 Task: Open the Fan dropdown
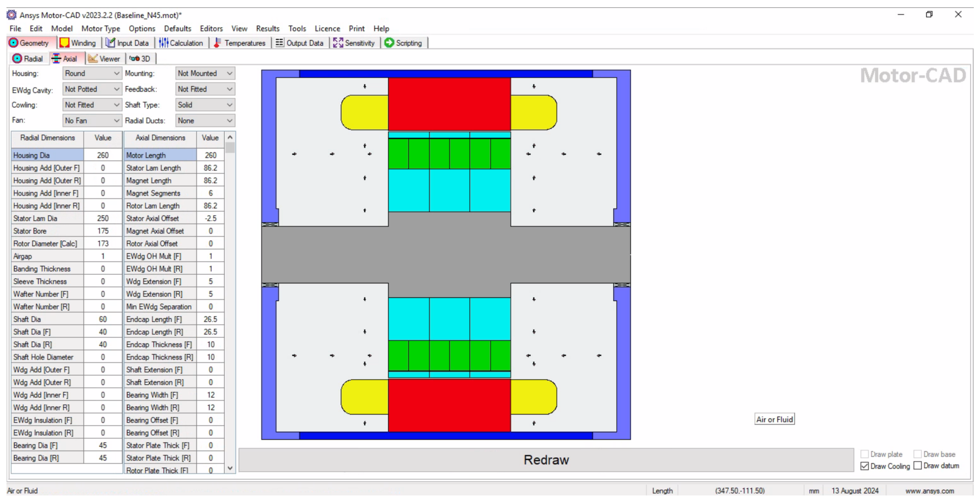pyautogui.click(x=92, y=120)
